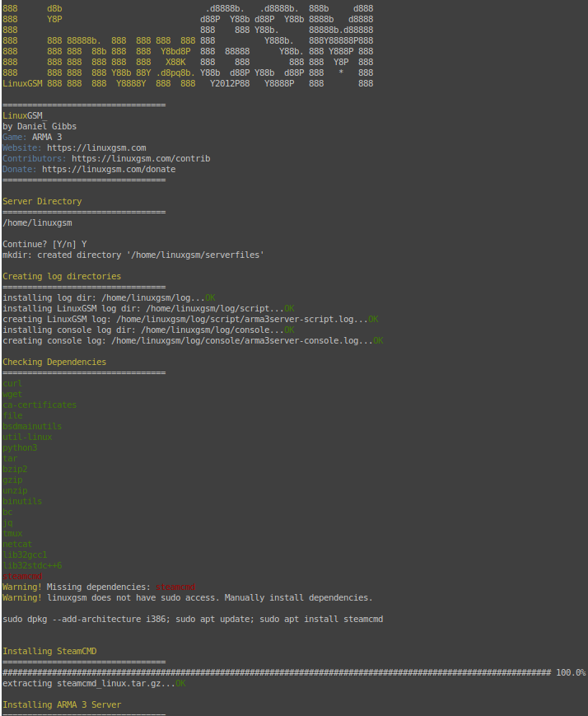This screenshot has width=588, height=716.
Task: Click the 'installing console log dir' line
Action: click(148, 330)
